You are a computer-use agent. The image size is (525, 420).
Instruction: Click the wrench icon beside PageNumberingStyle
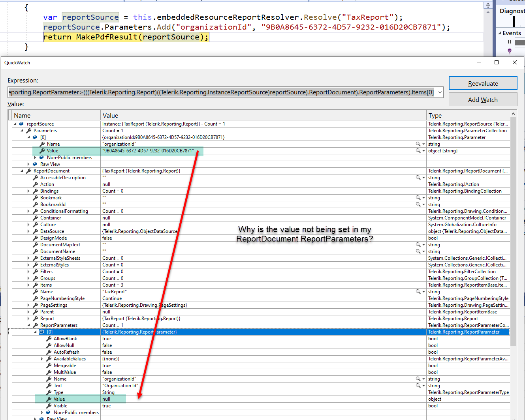(x=36, y=298)
